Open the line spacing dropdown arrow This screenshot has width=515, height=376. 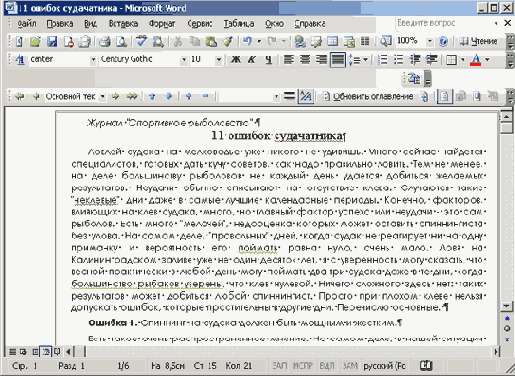(365, 60)
